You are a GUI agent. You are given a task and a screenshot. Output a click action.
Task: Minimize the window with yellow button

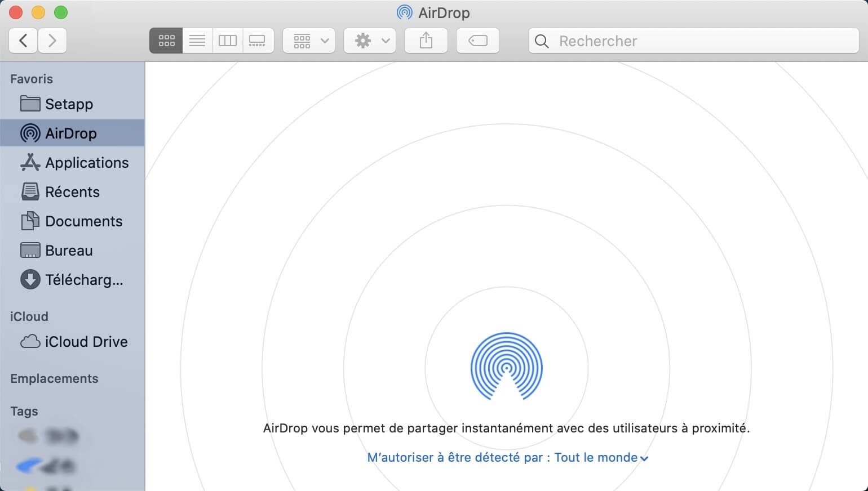[38, 12]
